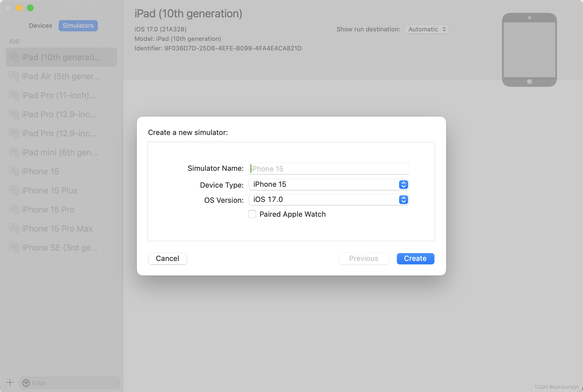Click the Model: iPad (10th generation) text

(178, 39)
